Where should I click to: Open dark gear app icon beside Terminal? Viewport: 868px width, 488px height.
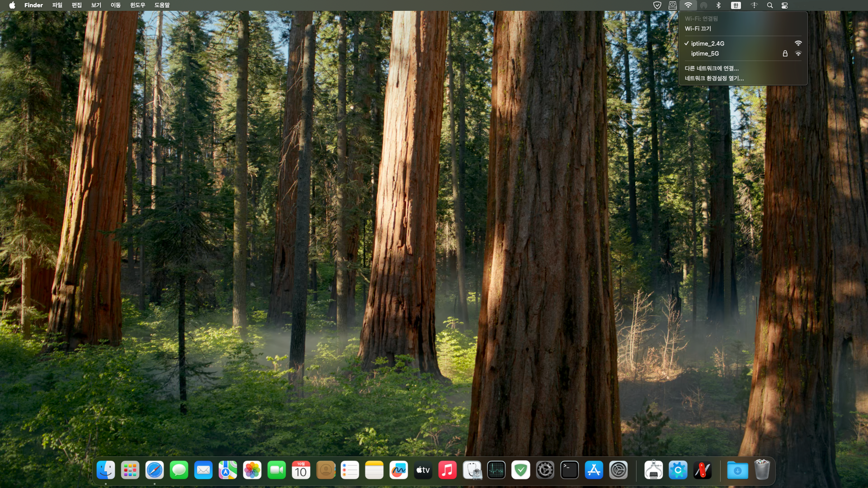(x=545, y=470)
